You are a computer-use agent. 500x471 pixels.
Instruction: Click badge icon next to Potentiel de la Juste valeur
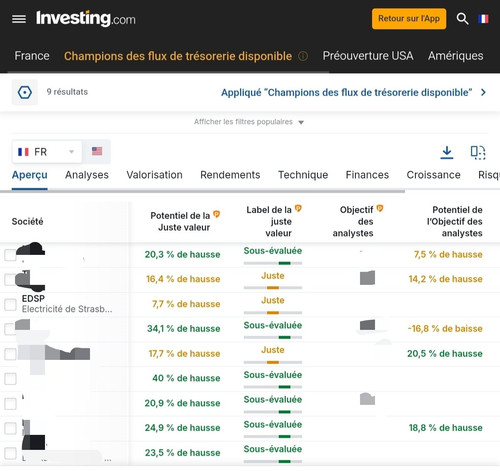(x=216, y=214)
